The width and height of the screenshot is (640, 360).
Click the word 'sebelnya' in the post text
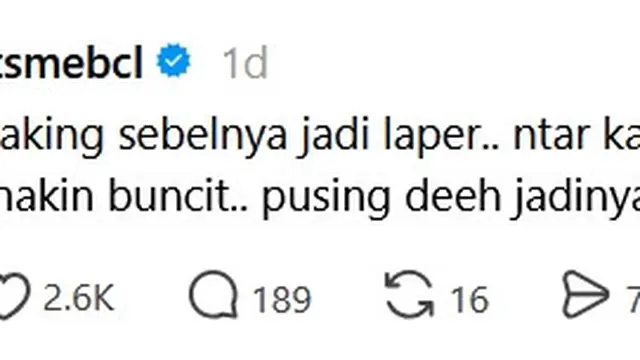pos(203,136)
